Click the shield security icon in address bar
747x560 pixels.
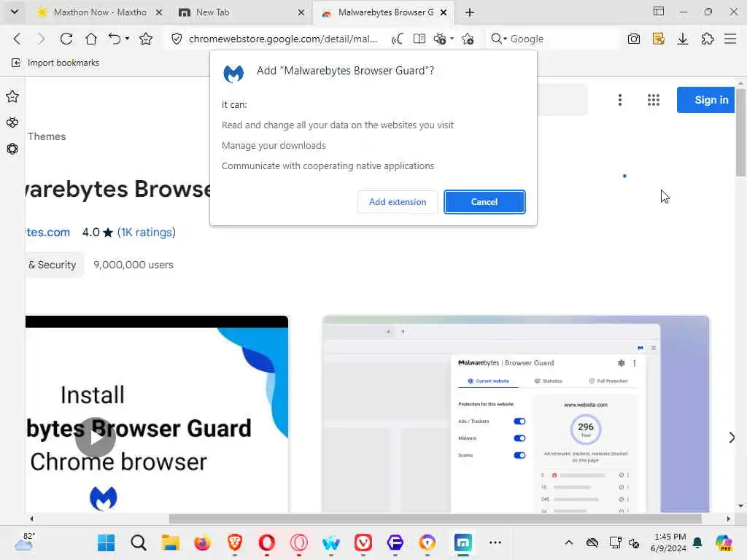pos(177,39)
